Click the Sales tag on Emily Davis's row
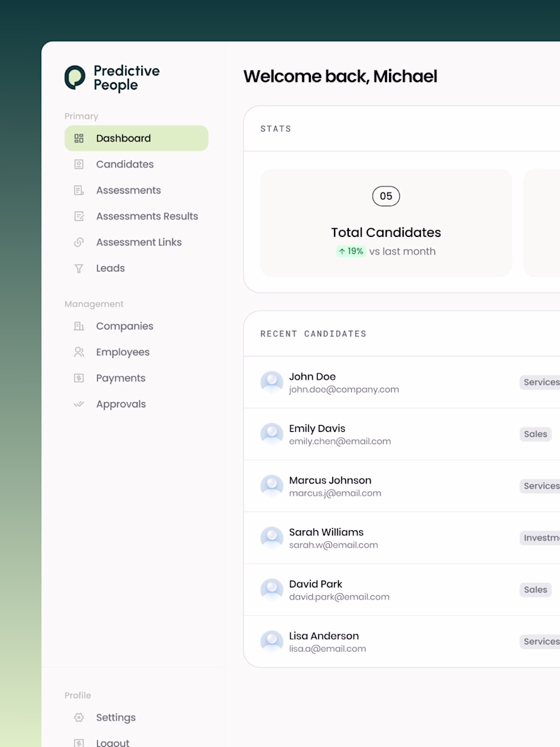This screenshot has width=560, height=747. point(536,434)
